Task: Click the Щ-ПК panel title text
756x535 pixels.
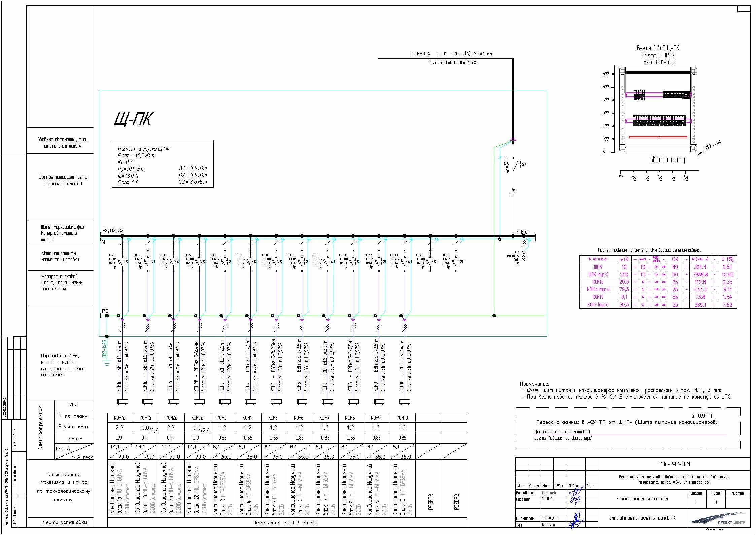Action: 134,119
